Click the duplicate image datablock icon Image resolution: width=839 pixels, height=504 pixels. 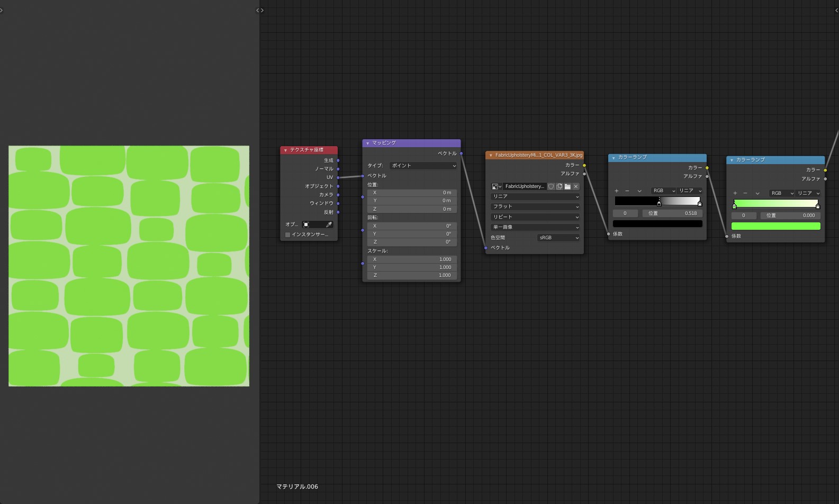tap(559, 186)
